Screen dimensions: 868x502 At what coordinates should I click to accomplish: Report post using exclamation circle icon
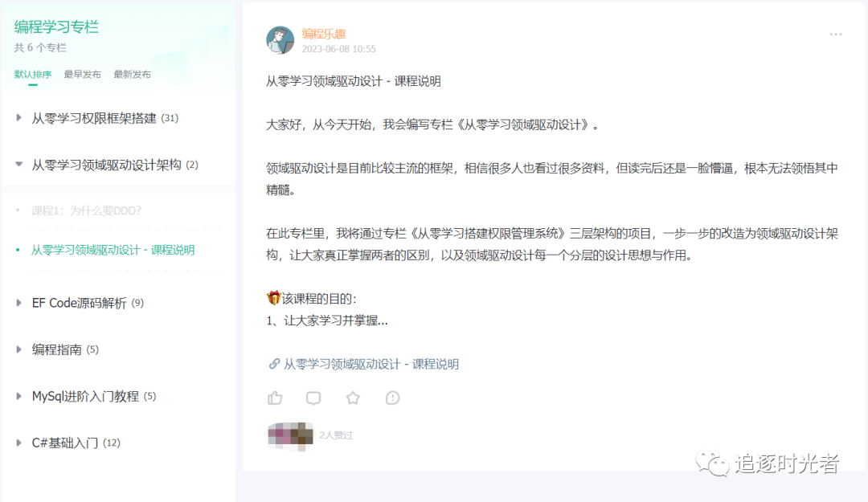pos(392,398)
